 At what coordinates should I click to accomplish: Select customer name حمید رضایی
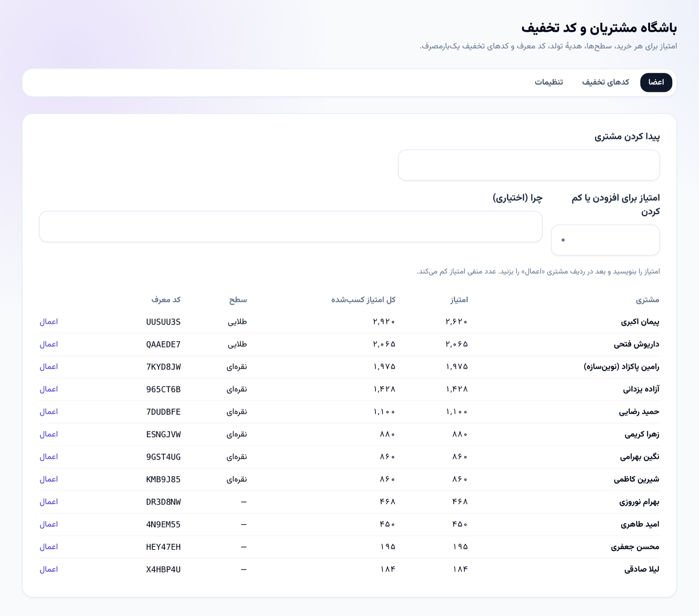click(x=639, y=412)
